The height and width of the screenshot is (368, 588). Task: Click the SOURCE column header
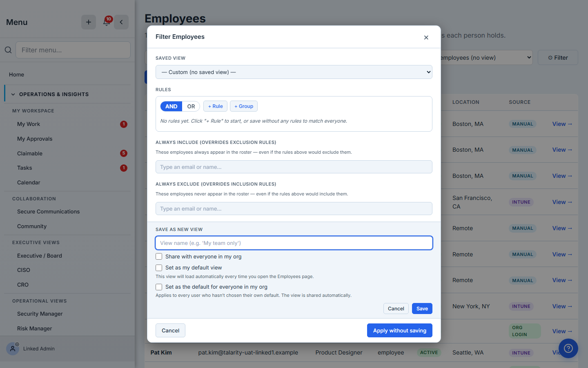tap(519, 102)
